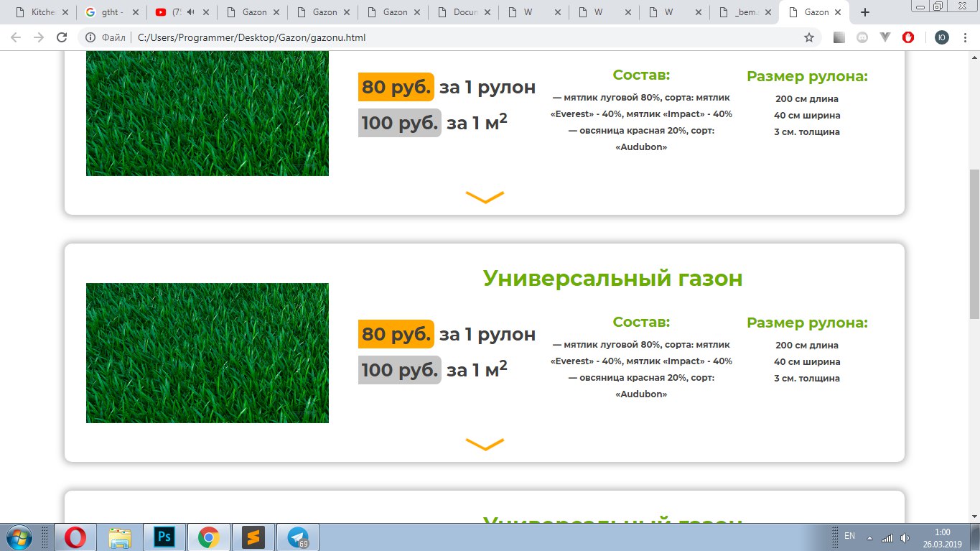
Task: Show hidden tray icons arrow
Action: tap(869, 538)
